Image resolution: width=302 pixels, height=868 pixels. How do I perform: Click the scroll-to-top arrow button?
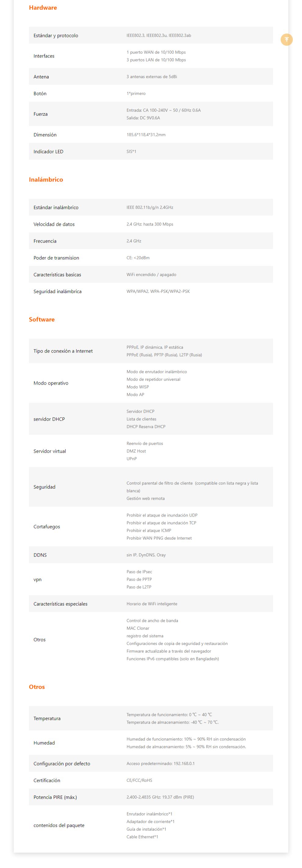[286, 39]
